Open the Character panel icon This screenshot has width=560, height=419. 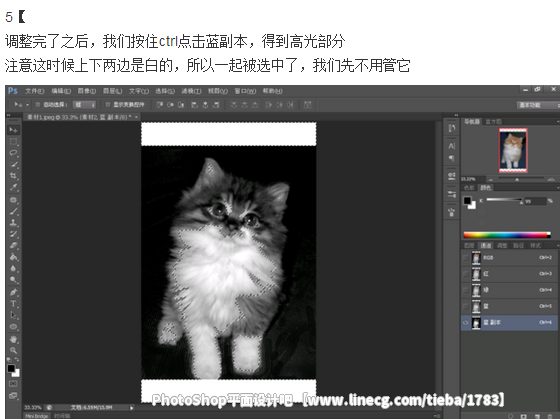[452, 146]
